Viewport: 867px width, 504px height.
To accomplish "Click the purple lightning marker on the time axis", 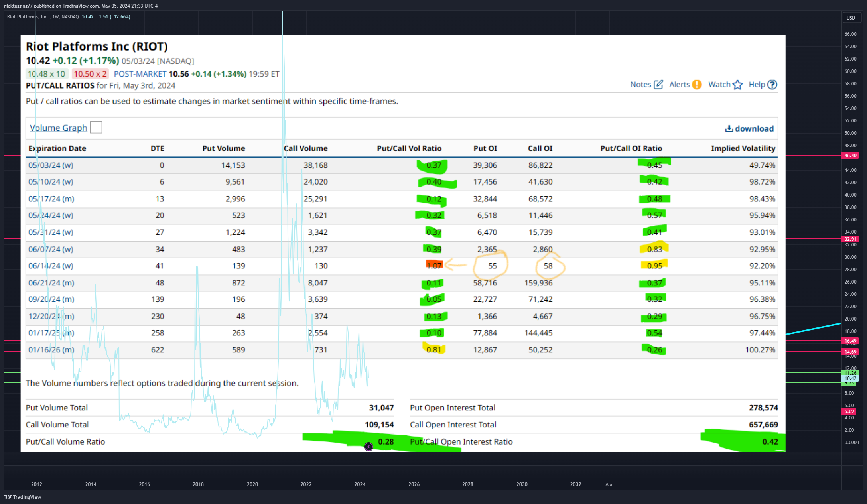I will (368, 447).
